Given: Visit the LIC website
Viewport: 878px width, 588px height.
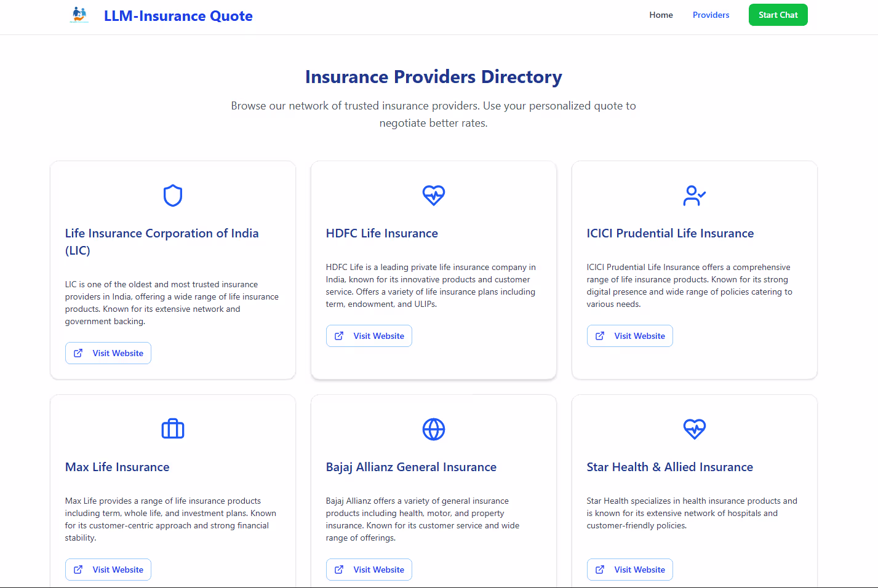Looking at the screenshot, I should pyautogui.click(x=108, y=352).
